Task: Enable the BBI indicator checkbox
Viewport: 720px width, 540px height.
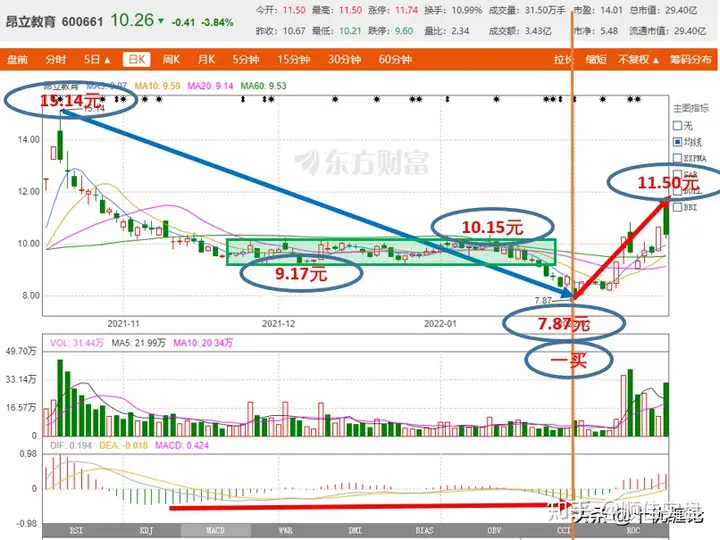Action: [677, 207]
